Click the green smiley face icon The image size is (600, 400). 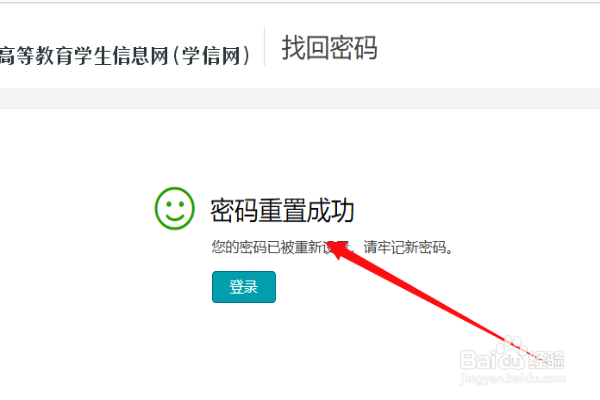pyautogui.click(x=174, y=208)
